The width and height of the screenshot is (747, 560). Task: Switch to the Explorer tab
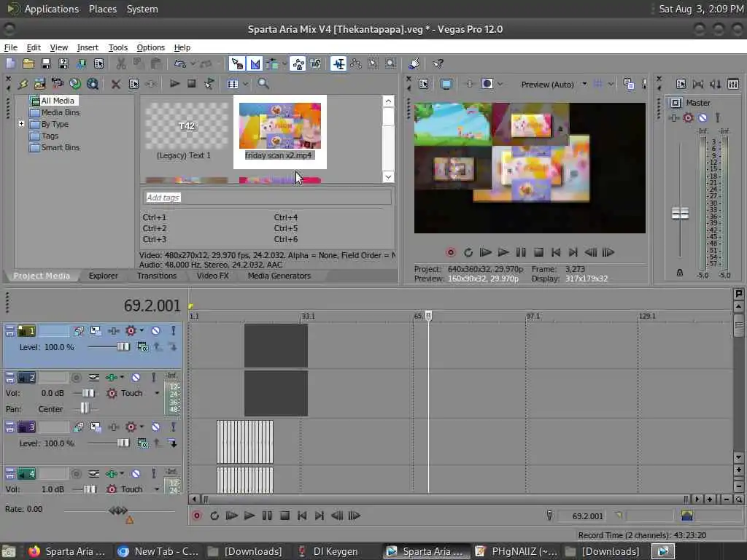103,276
